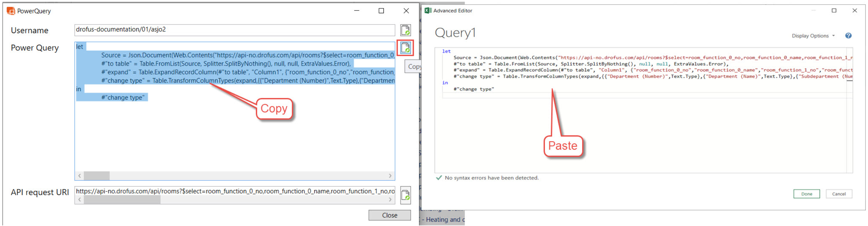Click in the API request URI field

tap(234, 191)
